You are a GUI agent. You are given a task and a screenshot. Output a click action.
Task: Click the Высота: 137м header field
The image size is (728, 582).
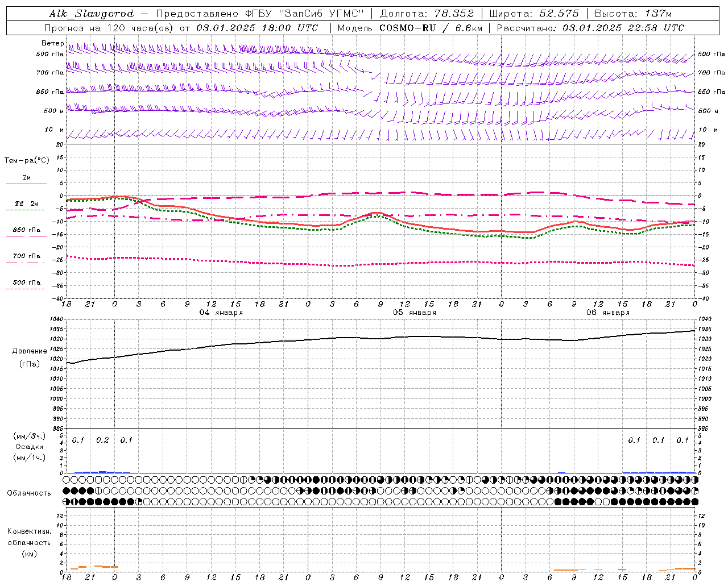[x=633, y=14]
